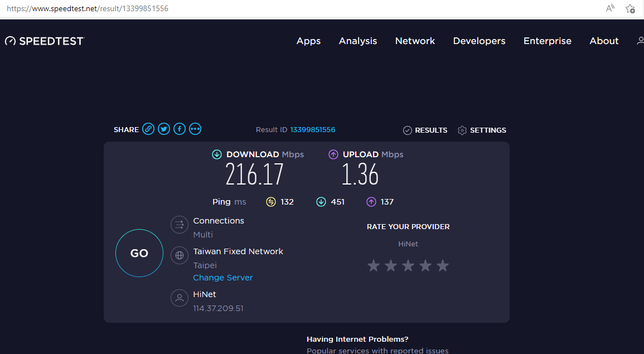Screen dimensions: 644x354
Task: View past Results via the checkmark icon
Action: coord(407,130)
